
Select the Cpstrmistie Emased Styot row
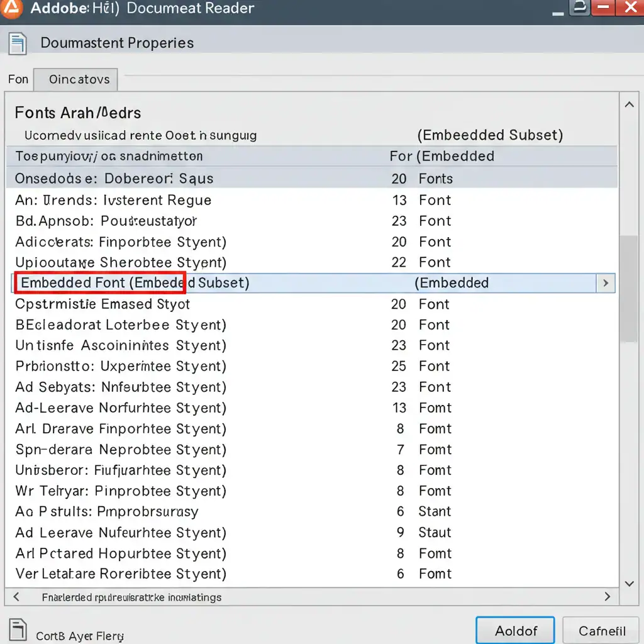point(312,304)
